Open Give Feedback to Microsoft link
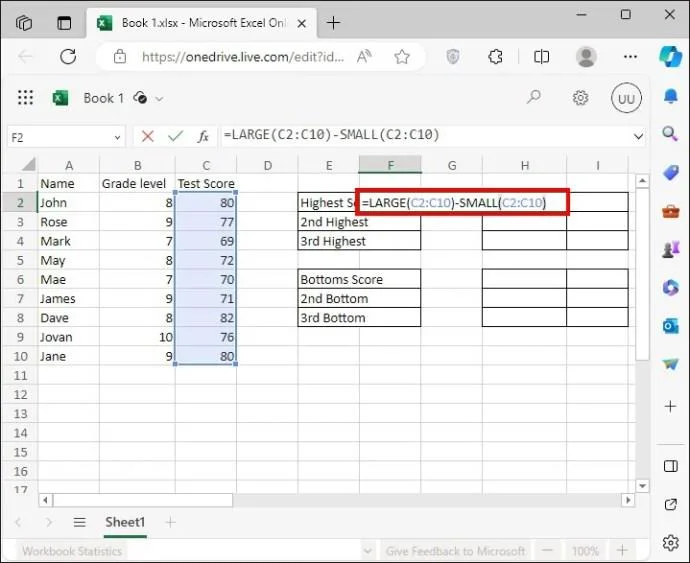The height and width of the screenshot is (563, 690). tap(455, 551)
